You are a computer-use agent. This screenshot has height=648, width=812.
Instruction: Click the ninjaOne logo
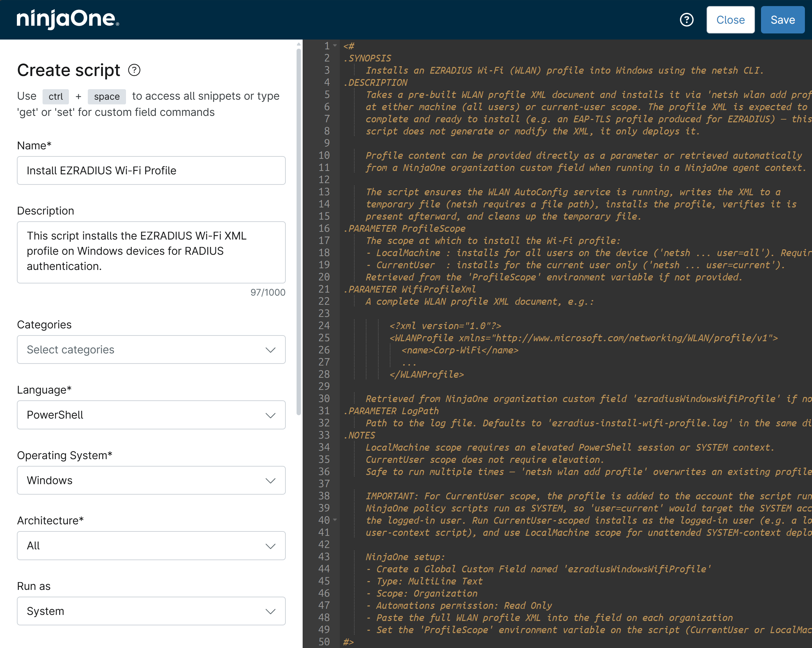(68, 20)
